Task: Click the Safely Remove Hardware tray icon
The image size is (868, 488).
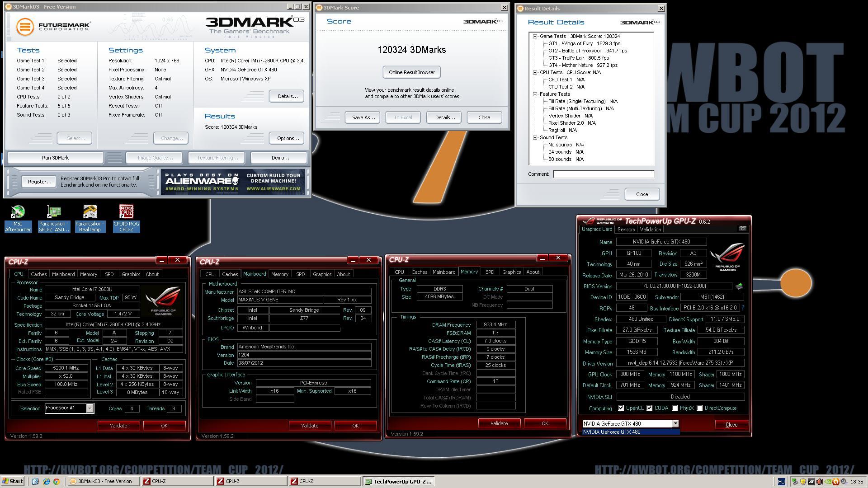Action: pyautogui.click(x=795, y=482)
